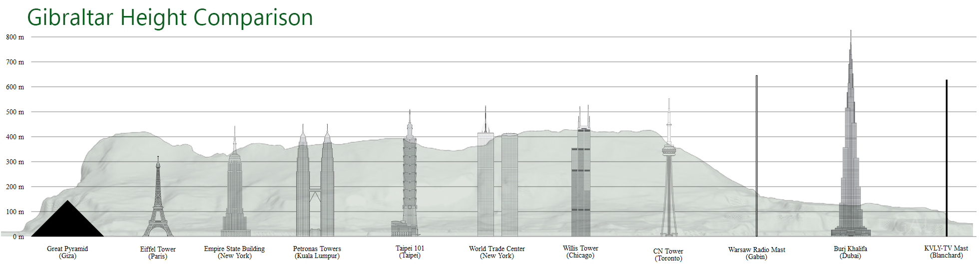The height and width of the screenshot is (275, 980).
Task: Click the 'Great Pyramid (Giza)' label
Action: (67, 252)
